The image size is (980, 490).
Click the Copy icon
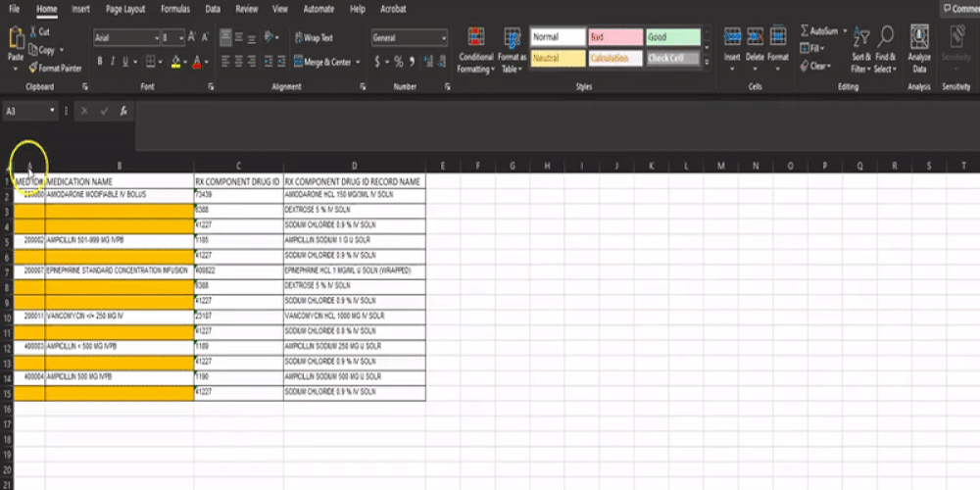point(33,50)
